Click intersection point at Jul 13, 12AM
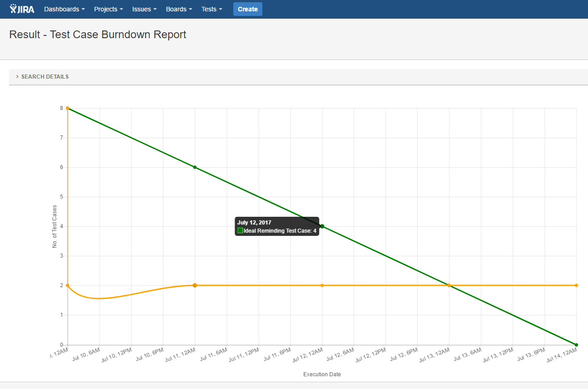The image size is (588, 389). click(x=449, y=285)
